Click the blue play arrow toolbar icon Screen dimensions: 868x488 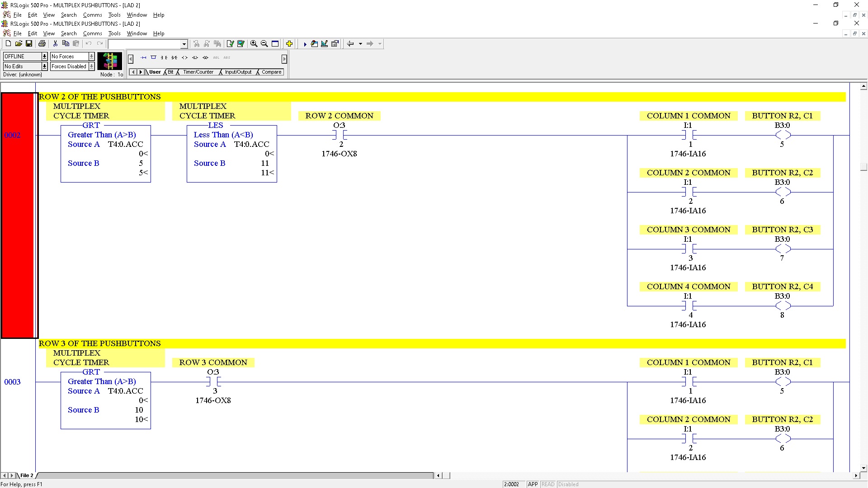coord(305,44)
